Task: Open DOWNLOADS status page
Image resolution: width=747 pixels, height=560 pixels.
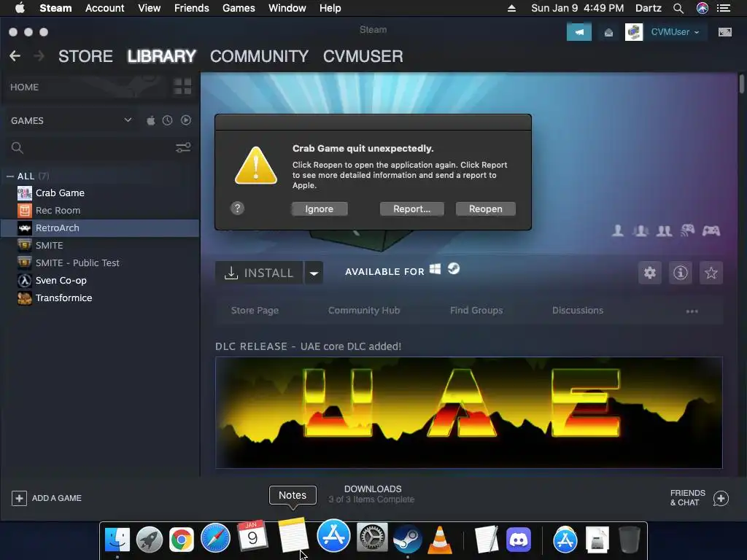Action: (371, 494)
